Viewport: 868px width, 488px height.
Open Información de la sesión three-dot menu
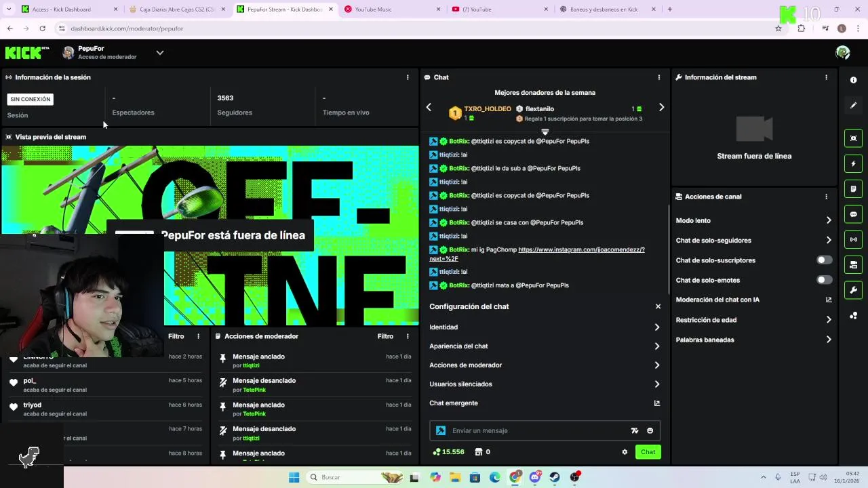(x=408, y=77)
